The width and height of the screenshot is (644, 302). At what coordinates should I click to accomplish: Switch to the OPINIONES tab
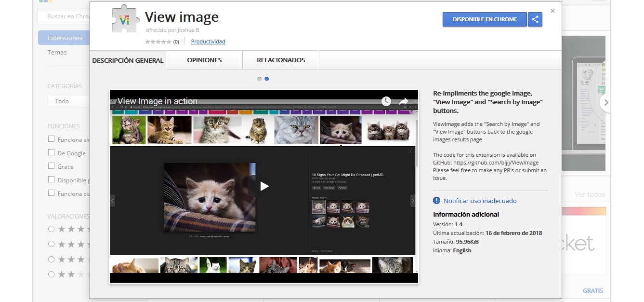click(204, 60)
